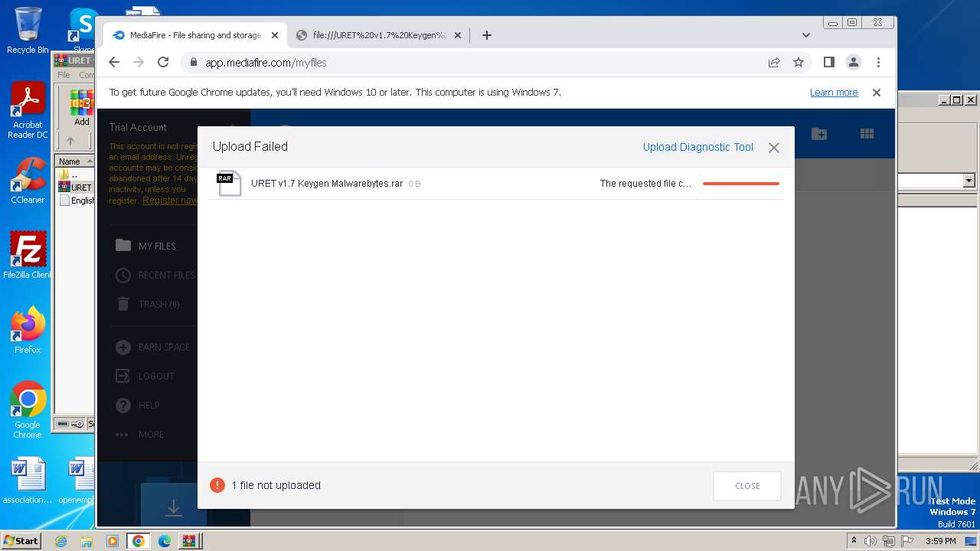Image resolution: width=980 pixels, height=551 pixels.
Task: Click LOGOUT in MediaFire sidebar
Action: coord(145,377)
